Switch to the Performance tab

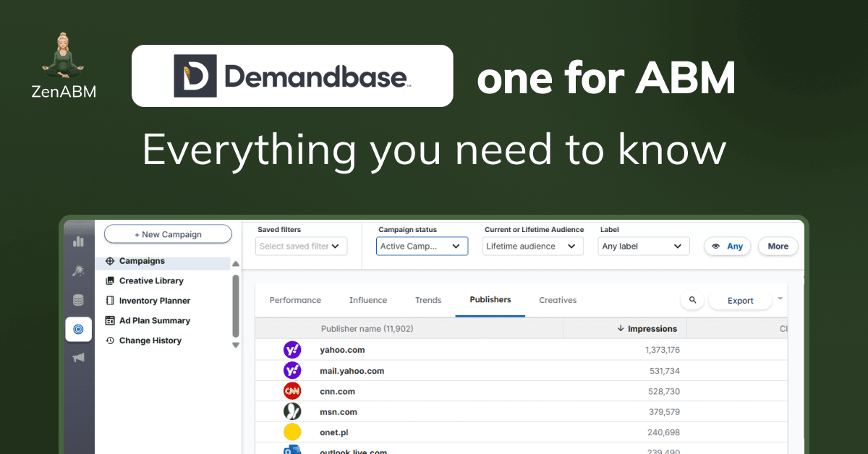click(x=295, y=300)
